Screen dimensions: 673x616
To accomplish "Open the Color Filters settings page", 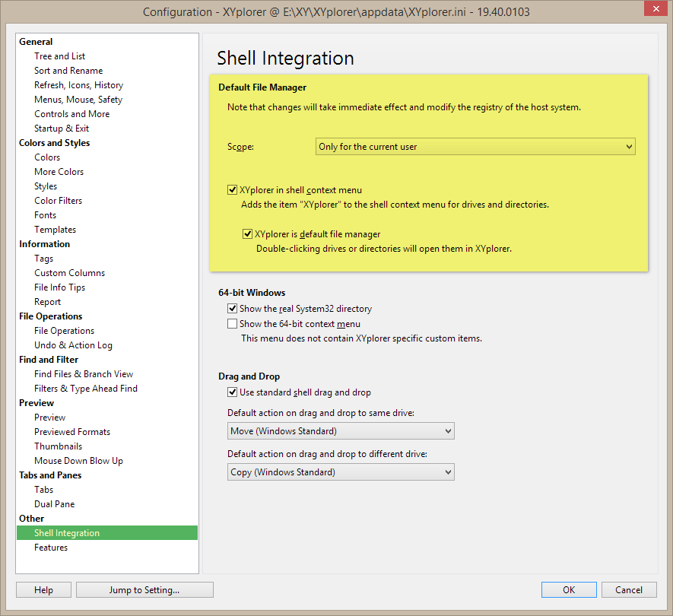I will 58,201.
